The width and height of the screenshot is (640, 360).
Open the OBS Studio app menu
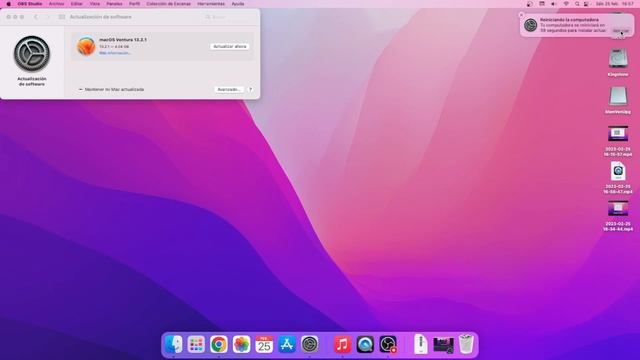click(x=30, y=4)
